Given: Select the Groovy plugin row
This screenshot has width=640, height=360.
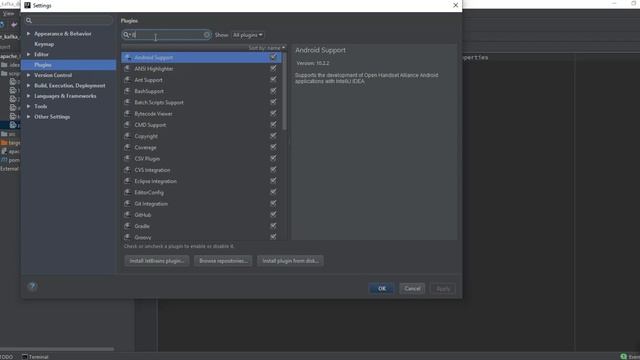Looking at the screenshot, I should pyautogui.click(x=201, y=237).
